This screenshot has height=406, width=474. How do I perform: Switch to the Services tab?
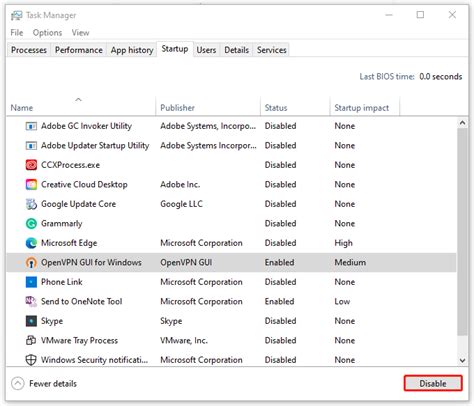[x=271, y=50]
